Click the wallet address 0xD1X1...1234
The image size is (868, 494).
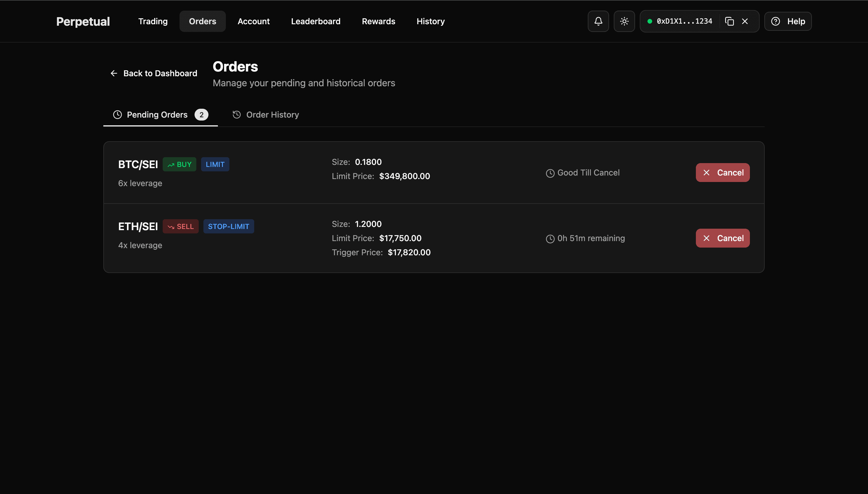click(x=684, y=21)
